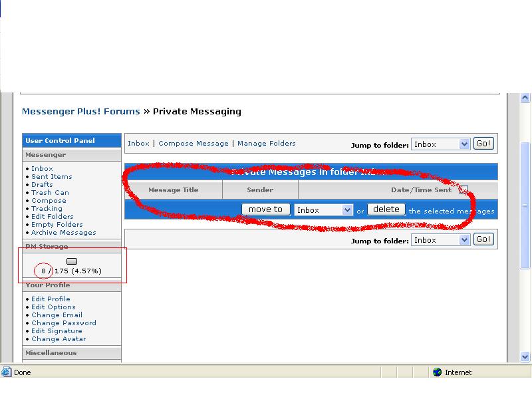Click the move to button

(x=265, y=209)
